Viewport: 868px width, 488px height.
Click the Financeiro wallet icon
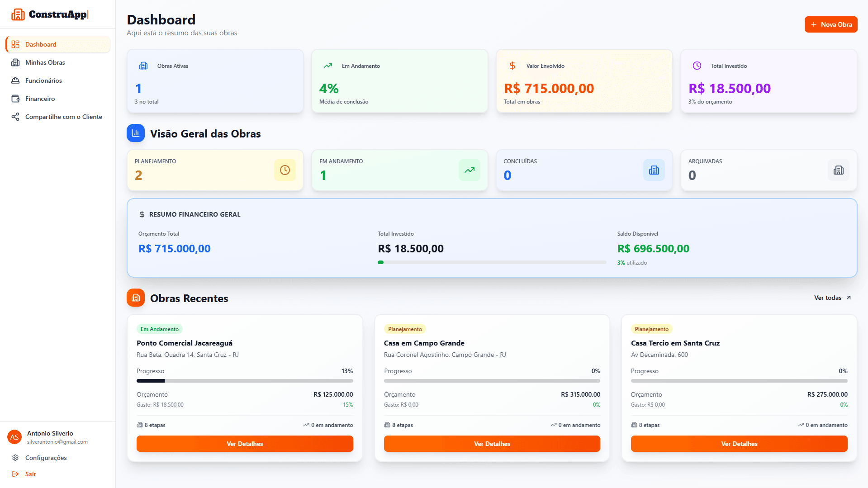(15, 98)
